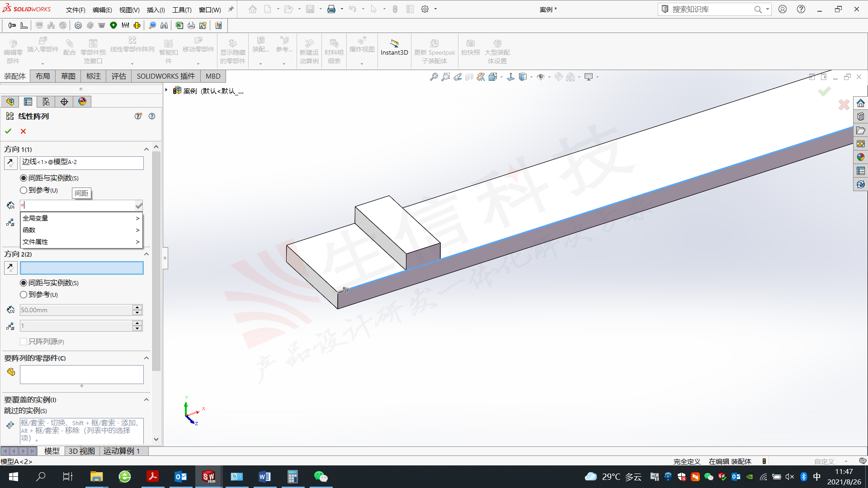The height and width of the screenshot is (488, 868).
Task: Select Direction 2 'Up to reference' radio button
Action: [24, 295]
